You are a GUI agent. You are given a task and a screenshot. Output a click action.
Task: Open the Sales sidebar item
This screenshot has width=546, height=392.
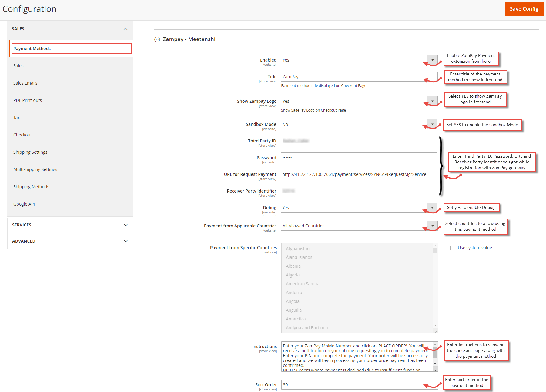tap(18, 66)
